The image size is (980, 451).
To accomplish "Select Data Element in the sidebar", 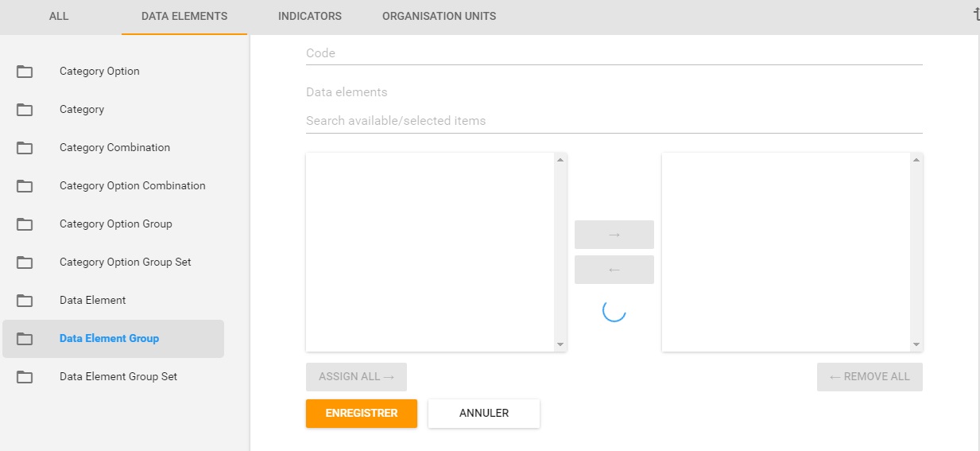I will (x=92, y=301).
